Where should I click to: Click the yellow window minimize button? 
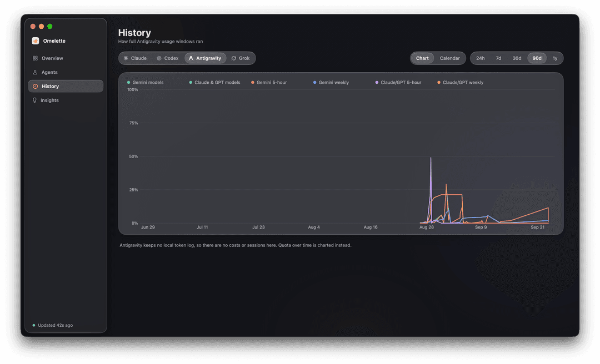[x=41, y=27]
